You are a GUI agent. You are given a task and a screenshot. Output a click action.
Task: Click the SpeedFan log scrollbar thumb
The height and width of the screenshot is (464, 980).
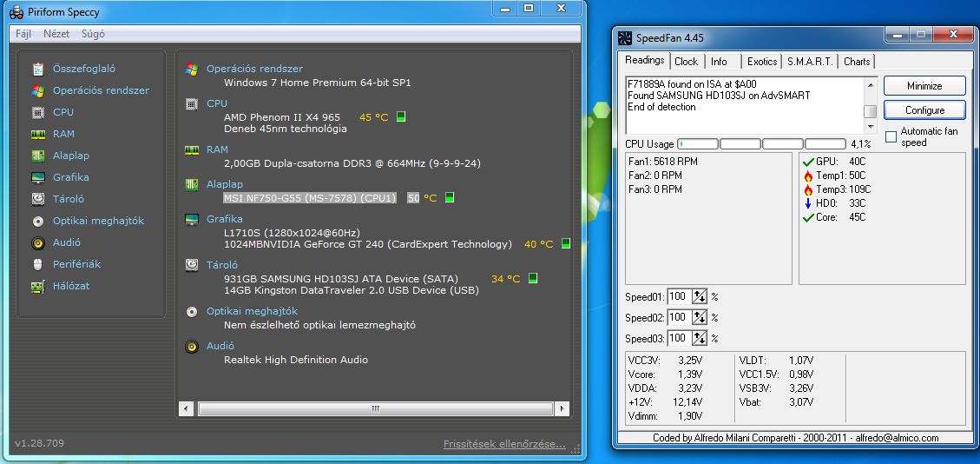(x=870, y=111)
